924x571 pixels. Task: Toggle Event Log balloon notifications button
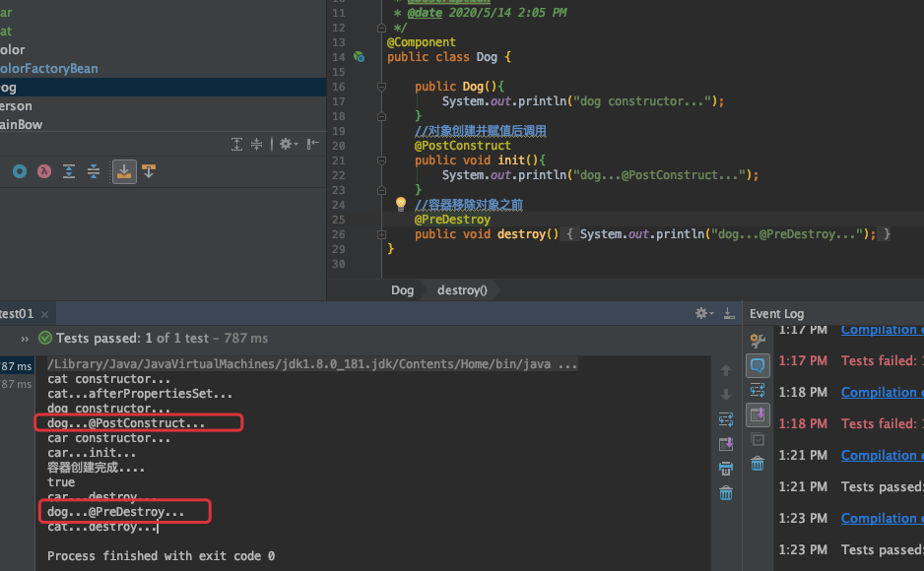[x=758, y=365]
